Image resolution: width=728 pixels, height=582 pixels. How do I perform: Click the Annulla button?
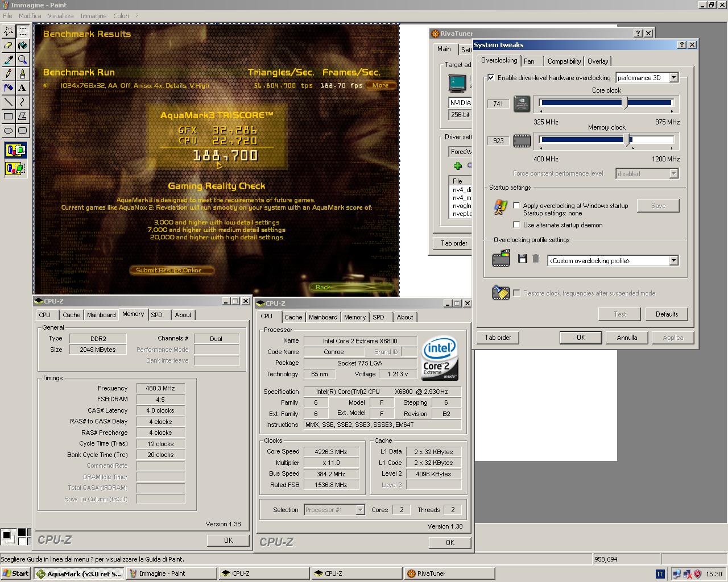coord(627,338)
